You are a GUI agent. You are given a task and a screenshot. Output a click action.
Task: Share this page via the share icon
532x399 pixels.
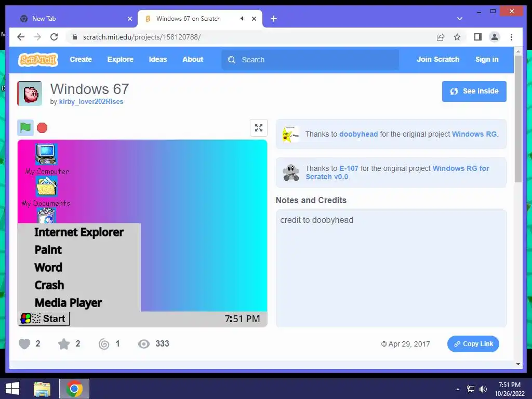[x=441, y=37]
